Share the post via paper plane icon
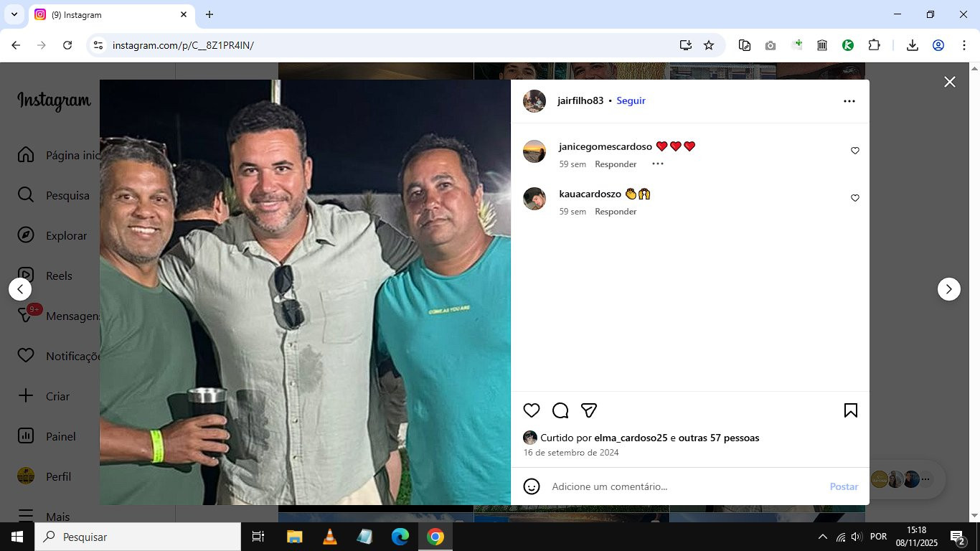This screenshot has width=980, height=551. pyautogui.click(x=589, y=410)
